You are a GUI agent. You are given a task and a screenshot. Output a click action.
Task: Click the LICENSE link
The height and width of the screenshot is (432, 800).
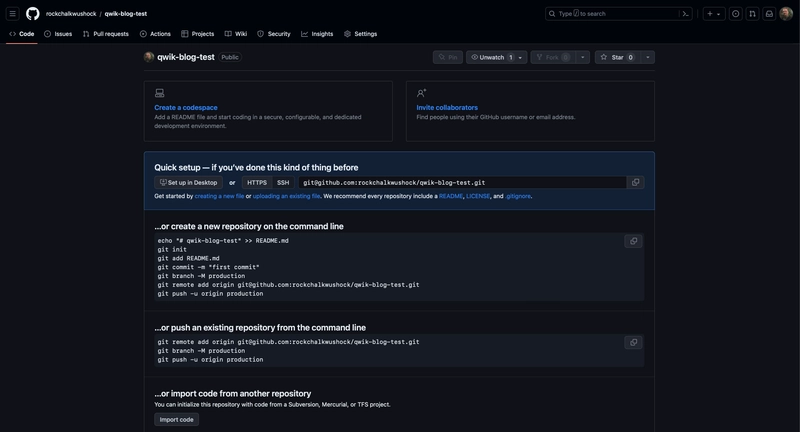[478, 196]
